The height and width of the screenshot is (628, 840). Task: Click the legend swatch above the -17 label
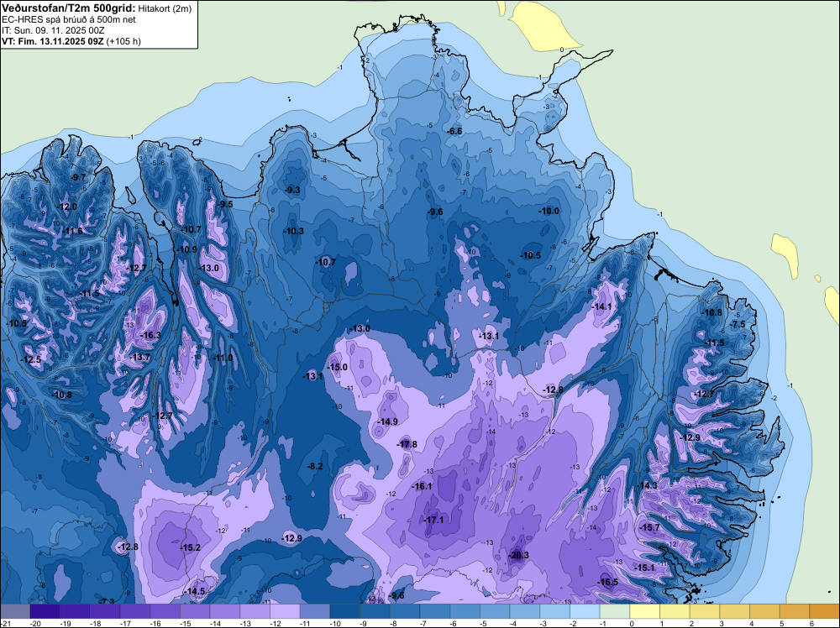135,611
